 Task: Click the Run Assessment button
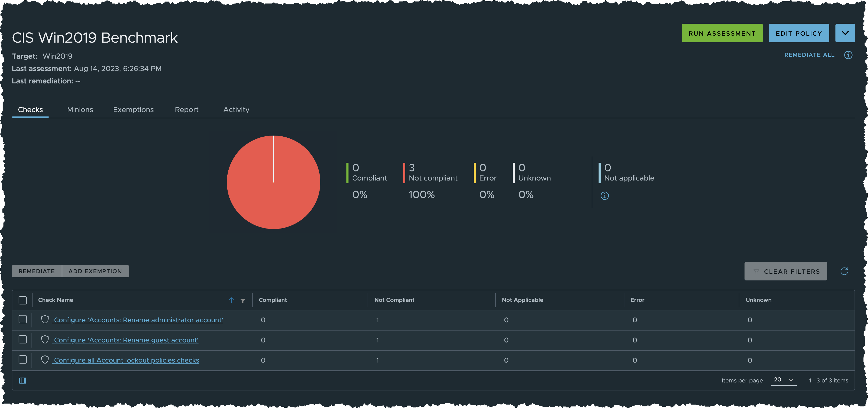click(722, 33)
